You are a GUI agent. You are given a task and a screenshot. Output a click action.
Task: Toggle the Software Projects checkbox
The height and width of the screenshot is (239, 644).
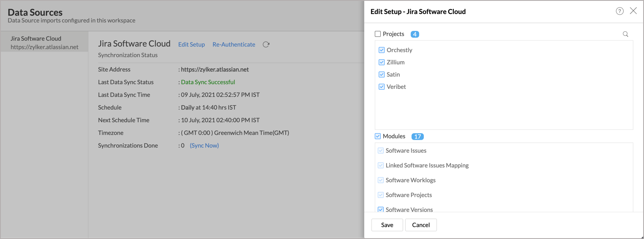[381, 195]
